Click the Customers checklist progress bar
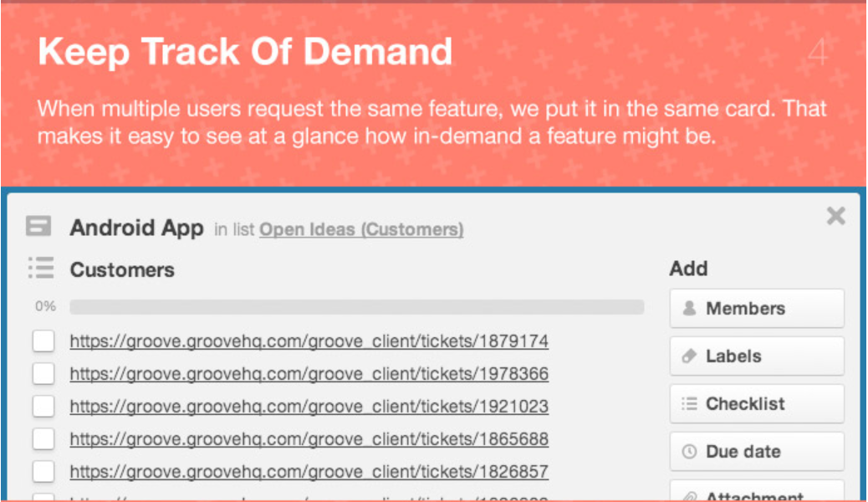This screenshot has height=502, width=868. [356, 307]
